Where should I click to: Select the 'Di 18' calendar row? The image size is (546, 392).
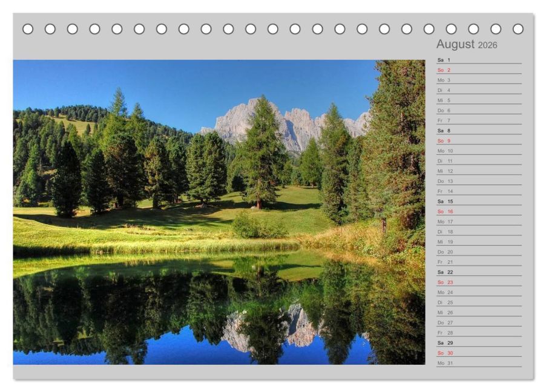pos(479,232)
